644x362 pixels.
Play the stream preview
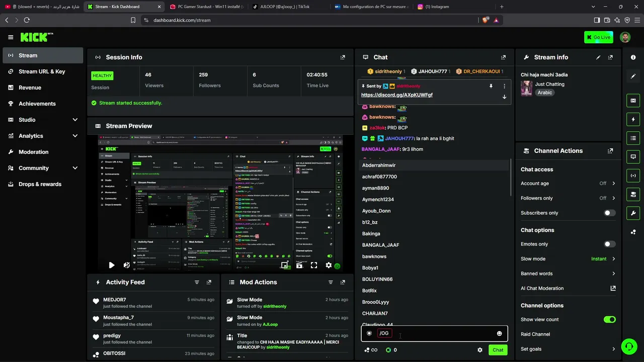[112, 265]
